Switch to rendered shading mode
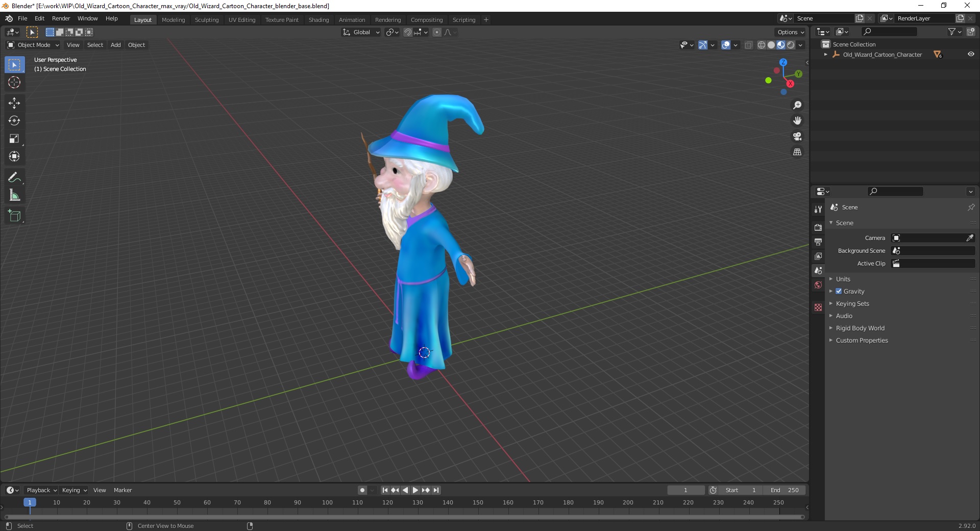The width and height of the screenshot is (980, 531). coord(791,45)
